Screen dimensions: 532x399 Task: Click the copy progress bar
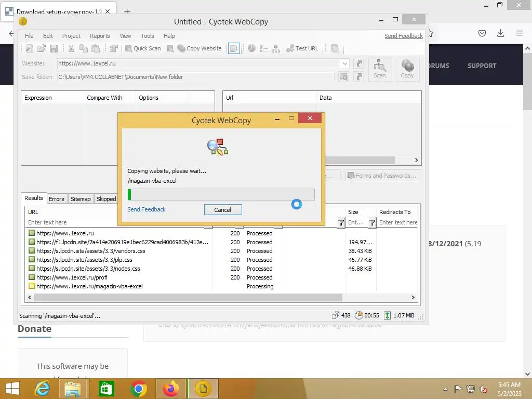point(221,195)
